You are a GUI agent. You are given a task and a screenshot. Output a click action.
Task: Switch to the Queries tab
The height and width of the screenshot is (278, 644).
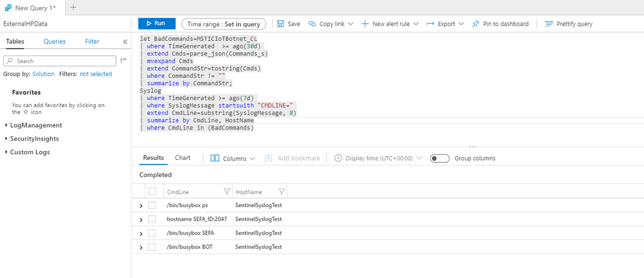[55, 41]
